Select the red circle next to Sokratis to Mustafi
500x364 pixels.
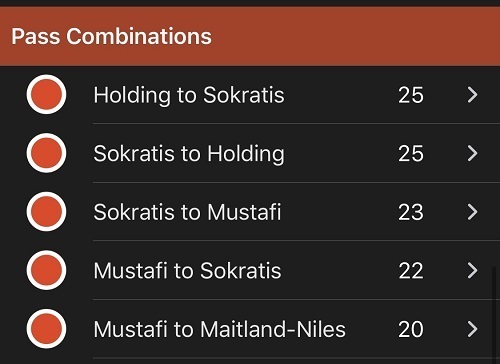[x=46, y=212]
